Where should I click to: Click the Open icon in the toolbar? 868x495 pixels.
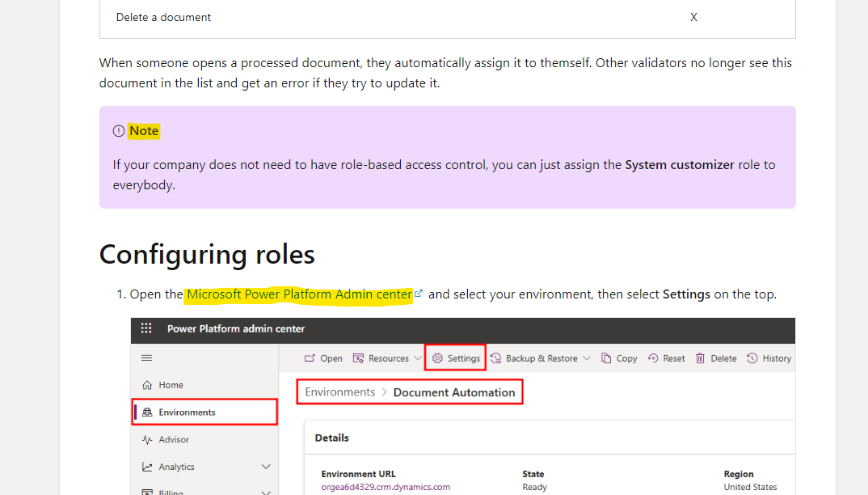[x=322, y=357]
